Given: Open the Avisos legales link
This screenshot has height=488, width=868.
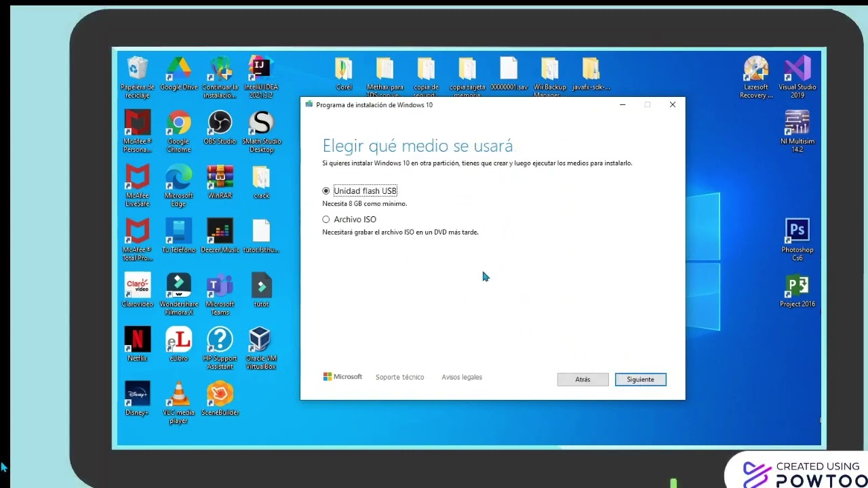Looking at the screenshot, I should 462,377.
